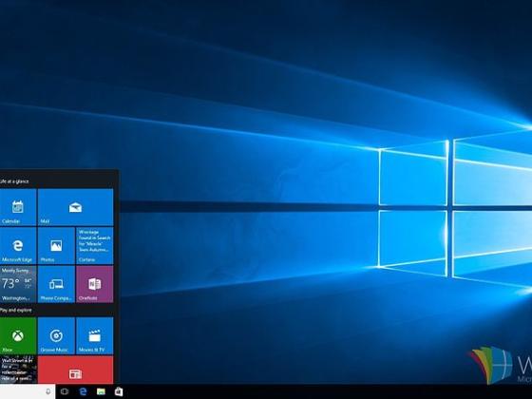This screenshot has width=532, height=399.
Task: Open the Mail tile
Action: [75, 207]
